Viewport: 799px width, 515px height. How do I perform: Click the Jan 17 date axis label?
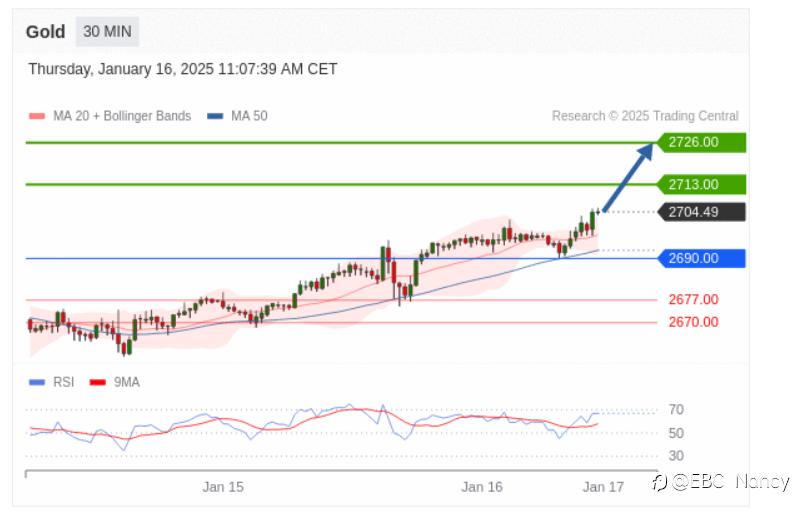click(x=603, y=487)
